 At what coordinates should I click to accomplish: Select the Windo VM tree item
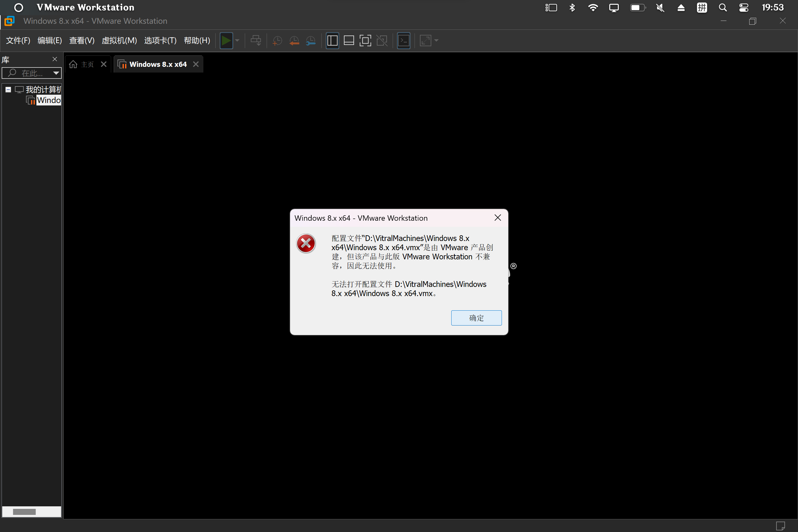coord(49,100)
